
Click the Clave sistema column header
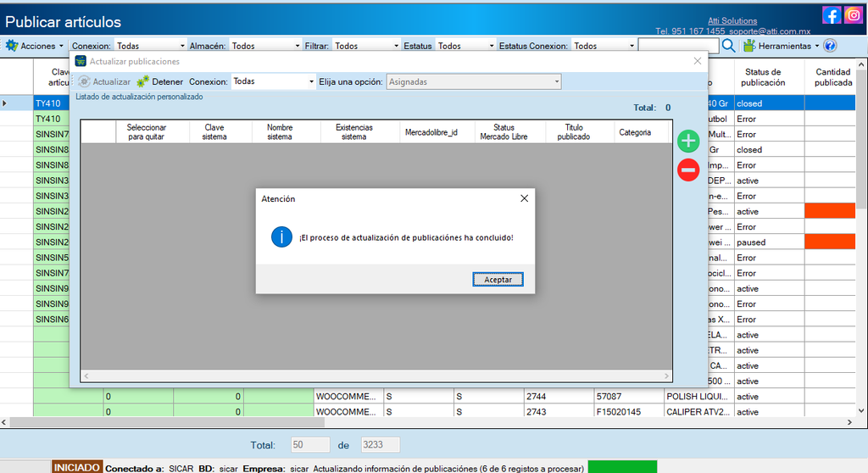click(214, 132)
